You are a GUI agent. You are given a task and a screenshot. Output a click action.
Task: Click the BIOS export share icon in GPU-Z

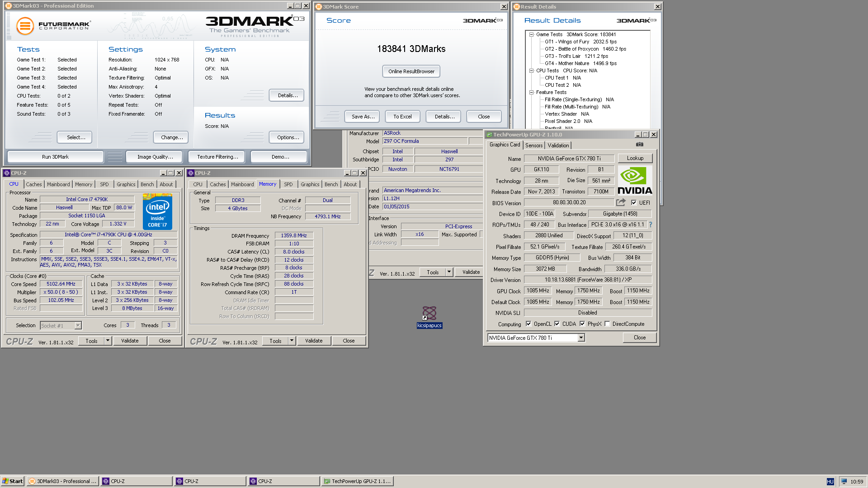point(621,202)
